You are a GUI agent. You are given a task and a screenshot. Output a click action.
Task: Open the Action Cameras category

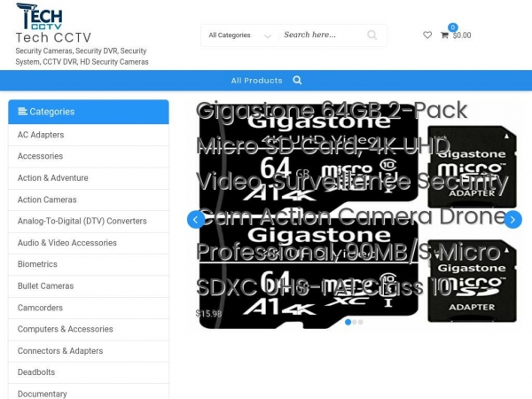(x=89, y=199)
